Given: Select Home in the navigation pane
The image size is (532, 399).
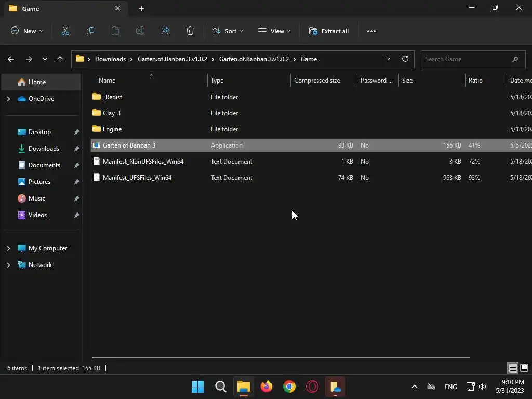Looking at the screenshot, I should [x=41, y=82].
